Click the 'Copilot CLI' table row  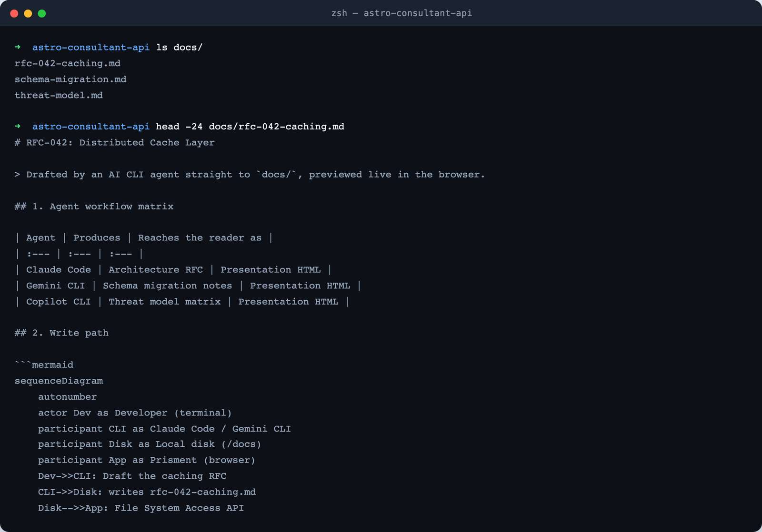click(182, 301)
